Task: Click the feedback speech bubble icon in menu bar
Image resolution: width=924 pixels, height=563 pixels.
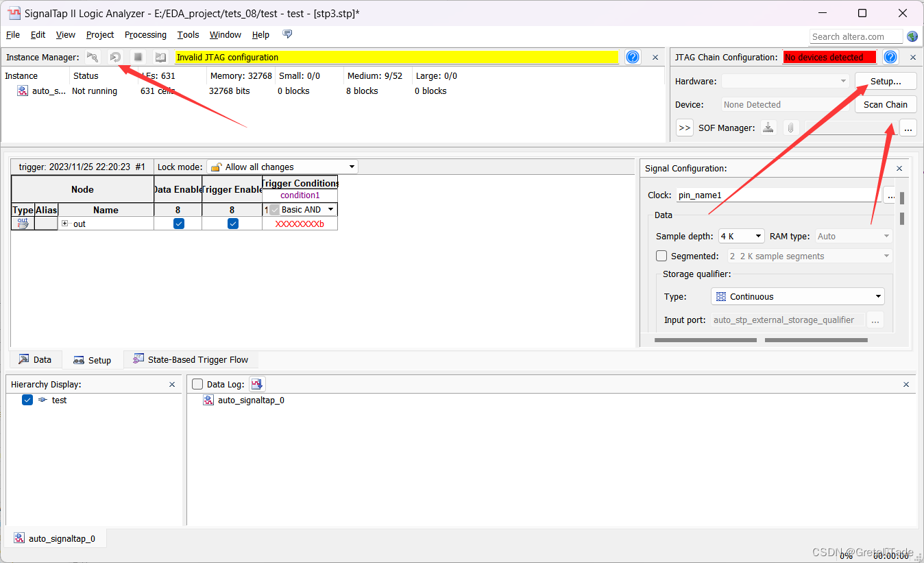Action: click(x=287, y=34)
